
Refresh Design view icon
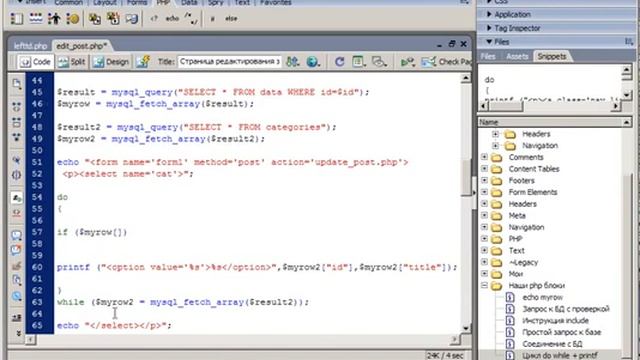pyautogui.click(x=339, y=62)
